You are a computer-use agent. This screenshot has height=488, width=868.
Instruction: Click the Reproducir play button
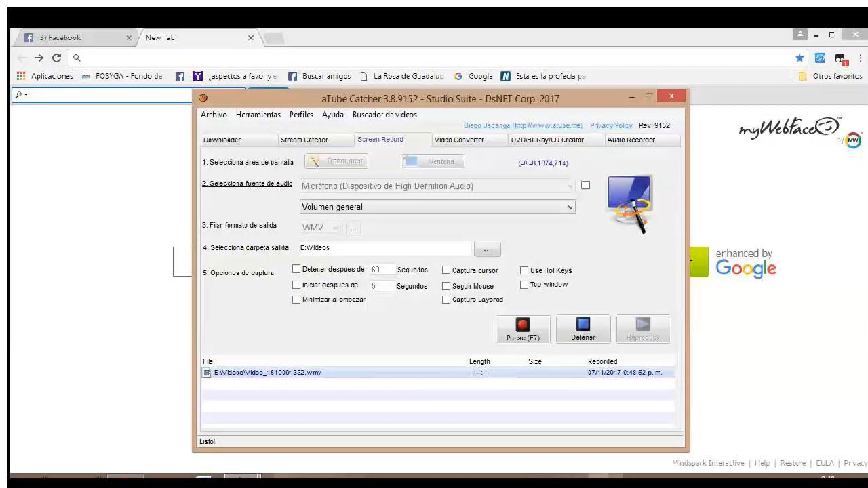643,329
